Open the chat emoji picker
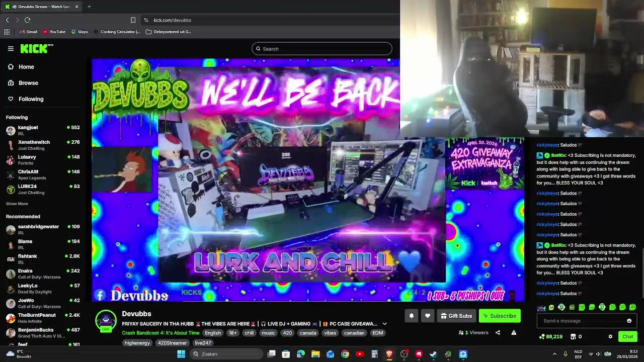Screen dimensions: 644x362 pos(629,321)
